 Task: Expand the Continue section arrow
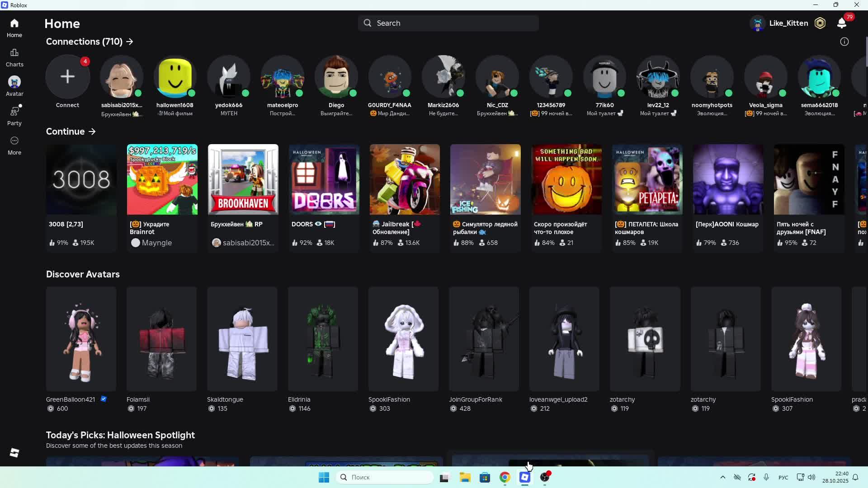tap(92, 131)
